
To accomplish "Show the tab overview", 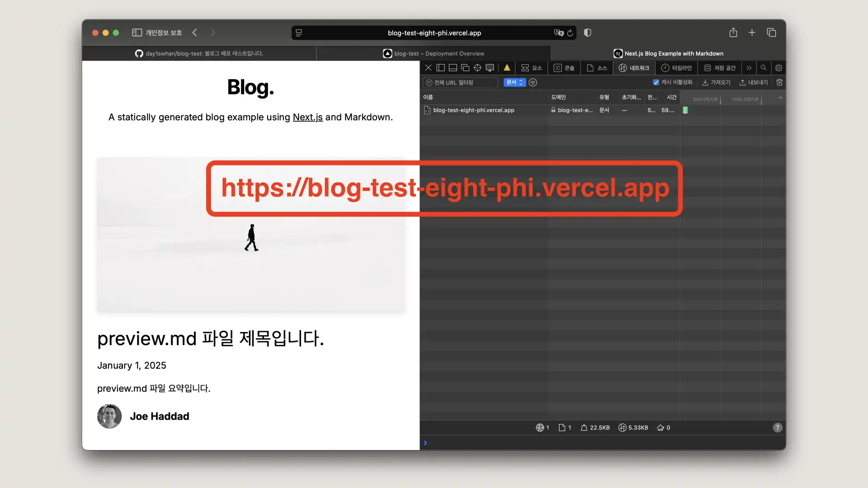I will click(x=771, y=33).
